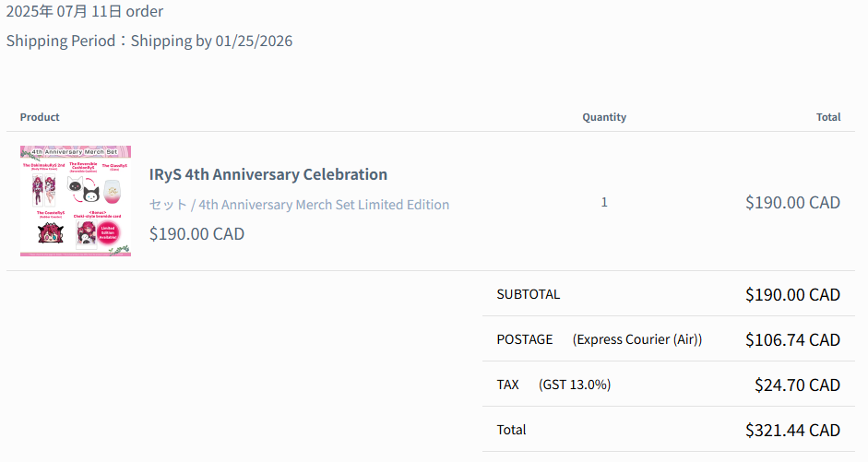
Task: Click the IRyS merch set product thumbnail
Action: (76, 201)
